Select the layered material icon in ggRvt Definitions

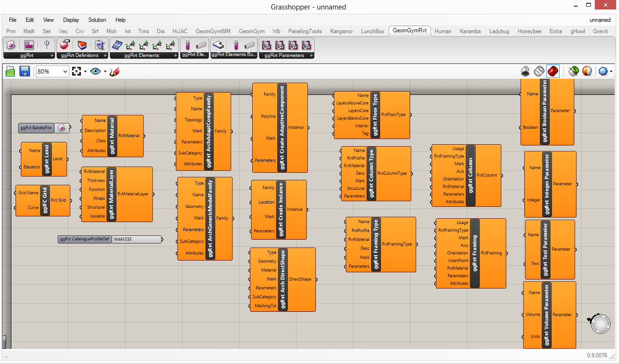82,45
